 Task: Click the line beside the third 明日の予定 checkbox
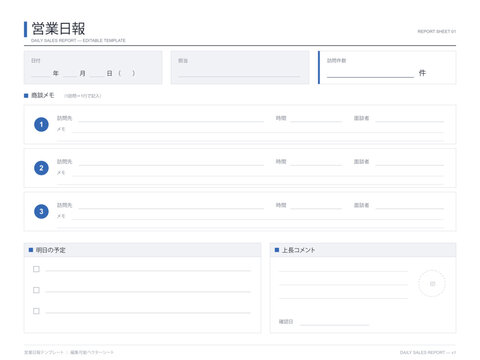pos(148,312)
